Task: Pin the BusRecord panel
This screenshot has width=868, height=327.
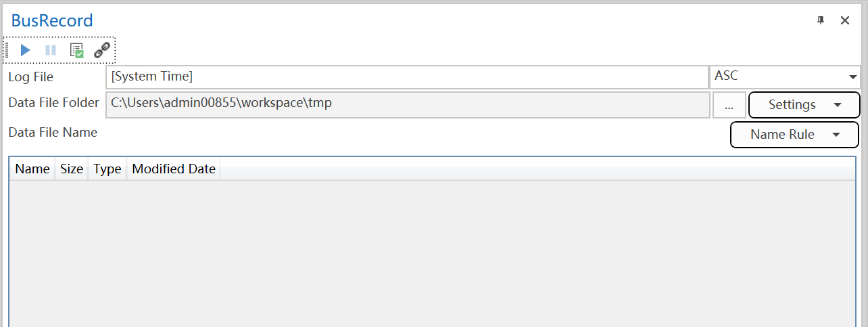Action: point(821,20)
